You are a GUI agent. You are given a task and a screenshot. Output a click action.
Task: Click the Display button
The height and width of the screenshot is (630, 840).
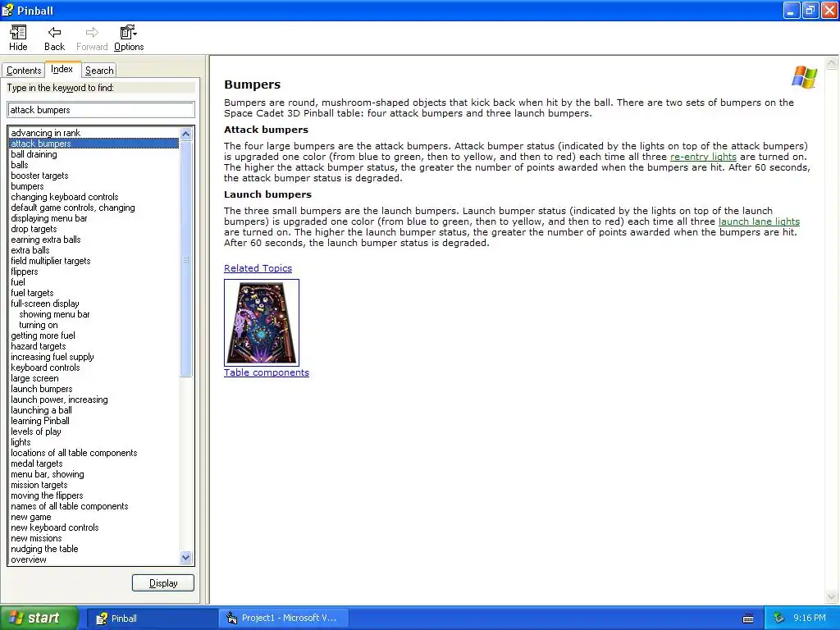[163, 583]
